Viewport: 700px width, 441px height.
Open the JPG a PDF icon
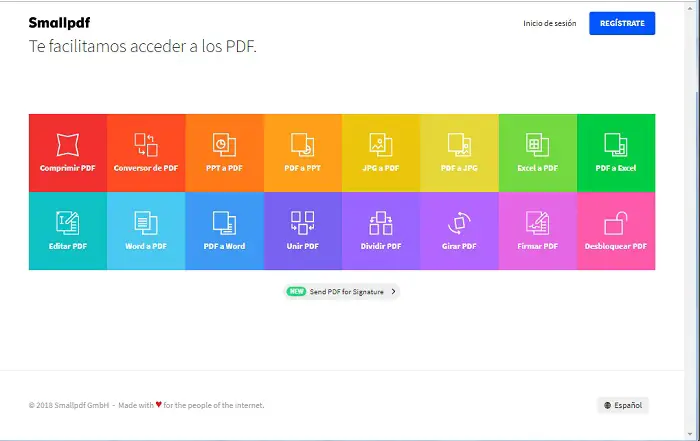[x=381, y=145]
